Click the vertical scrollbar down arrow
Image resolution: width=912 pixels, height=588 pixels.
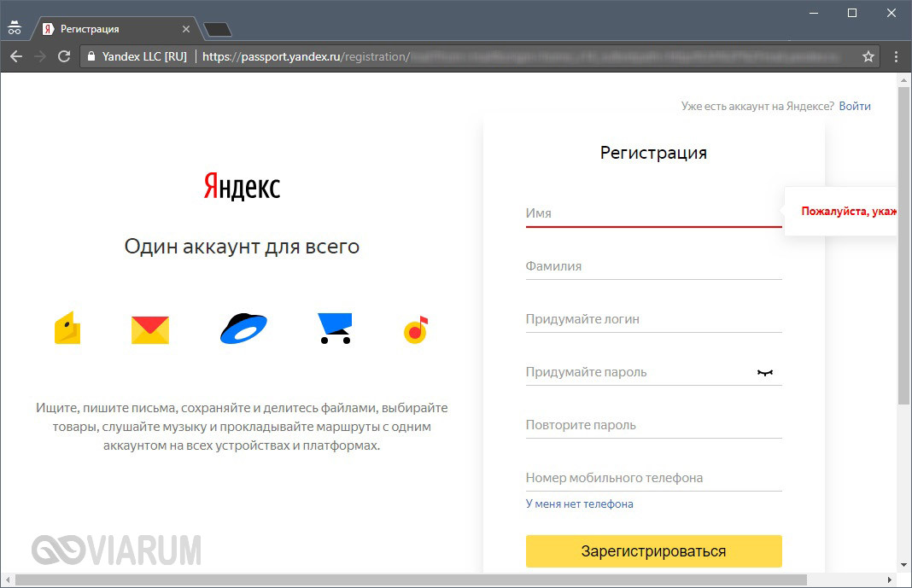click(903, 565)
